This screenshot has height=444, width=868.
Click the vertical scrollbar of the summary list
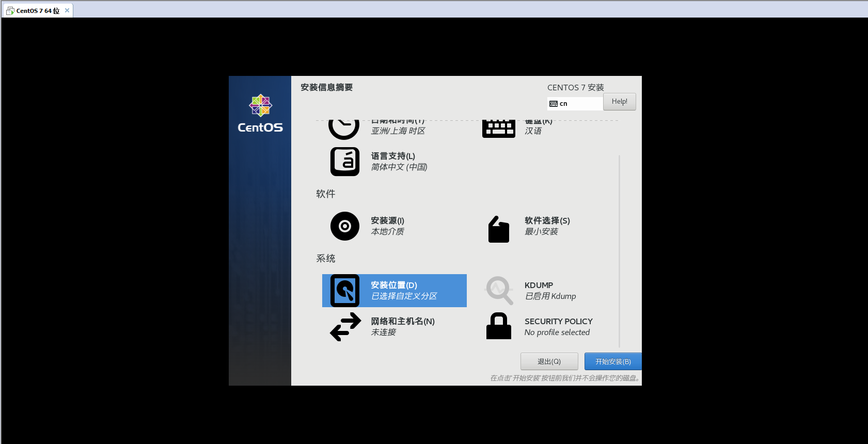(x=619, y=251)
